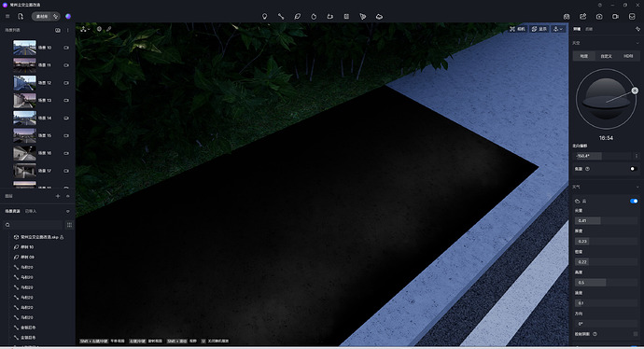Click the camera button in the viewport toolbar
The width and height of the screenshot is (644, 349).
[x=517, y=29]
